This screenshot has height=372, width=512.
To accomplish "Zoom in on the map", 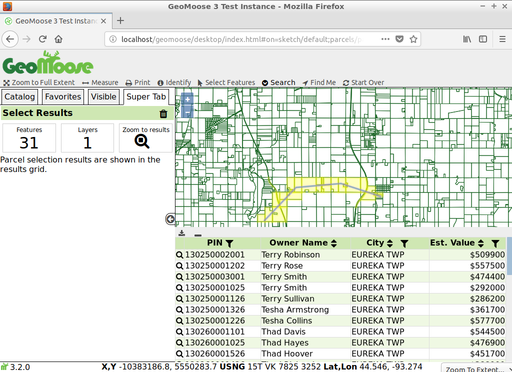I will tap(188, 99).
